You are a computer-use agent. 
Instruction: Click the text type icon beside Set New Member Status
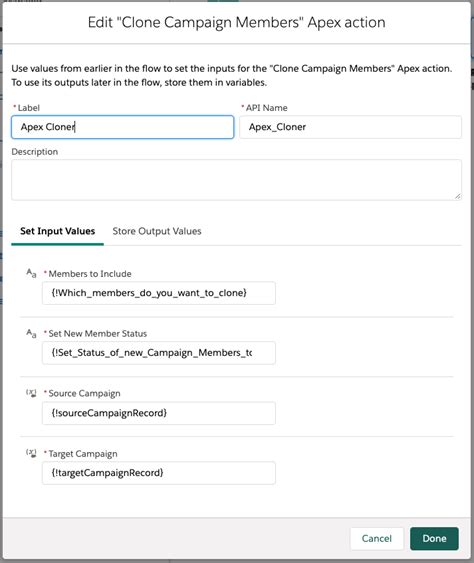(31, 333)
